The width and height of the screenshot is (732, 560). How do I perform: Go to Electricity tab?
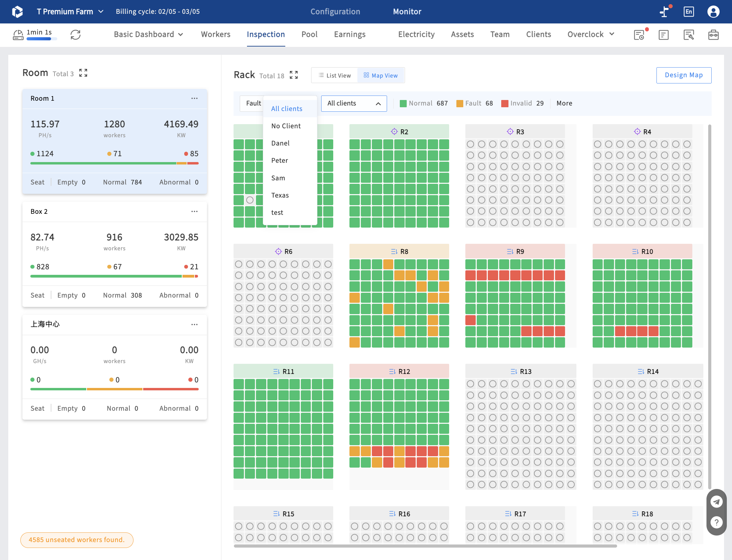(416, 34)
